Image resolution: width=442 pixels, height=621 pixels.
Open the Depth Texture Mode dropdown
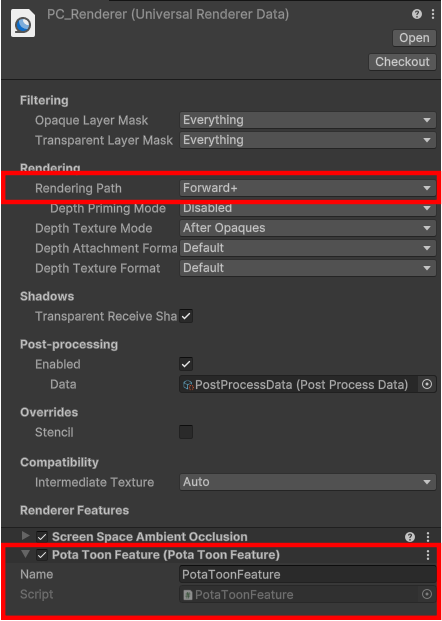pos(308,228)
